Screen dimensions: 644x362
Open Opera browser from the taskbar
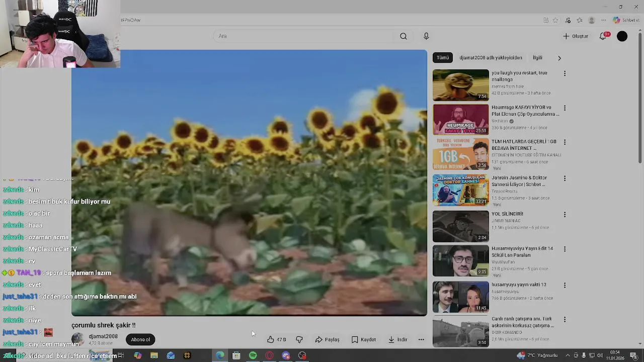click(x=269, y=355)
